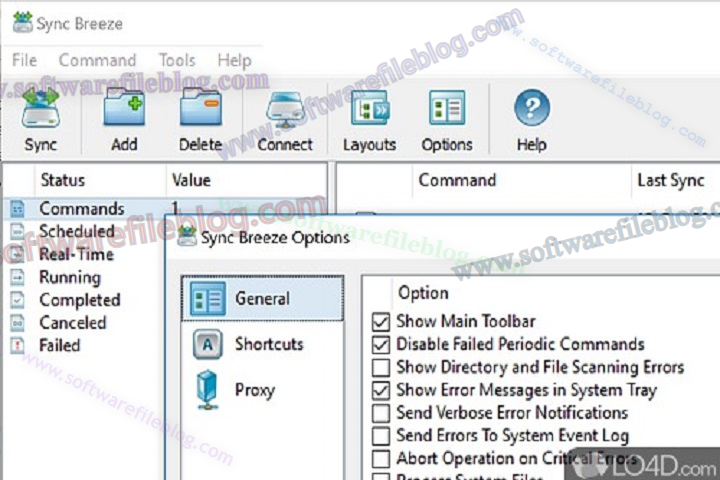
Task: Select the Proxy category icon
Action: point(208,390)
